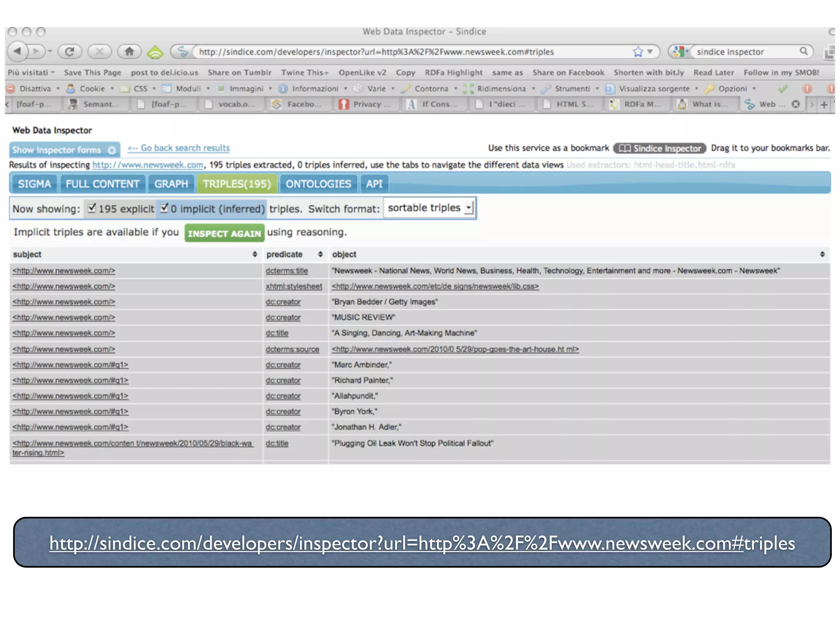Toggle the 0 implicit (inferred) checkbox
The width and height of the screenshot is (840, 630).
(164, 208)
